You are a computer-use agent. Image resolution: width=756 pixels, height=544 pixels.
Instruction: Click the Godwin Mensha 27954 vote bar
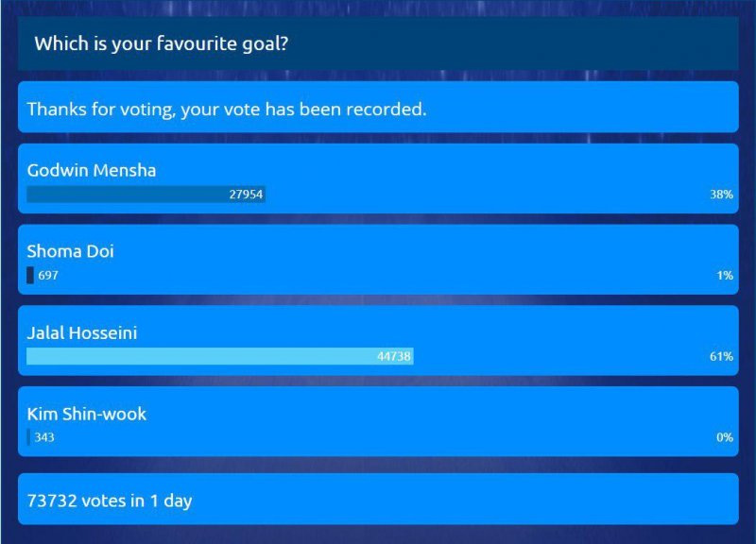click(x=146, y=195)
